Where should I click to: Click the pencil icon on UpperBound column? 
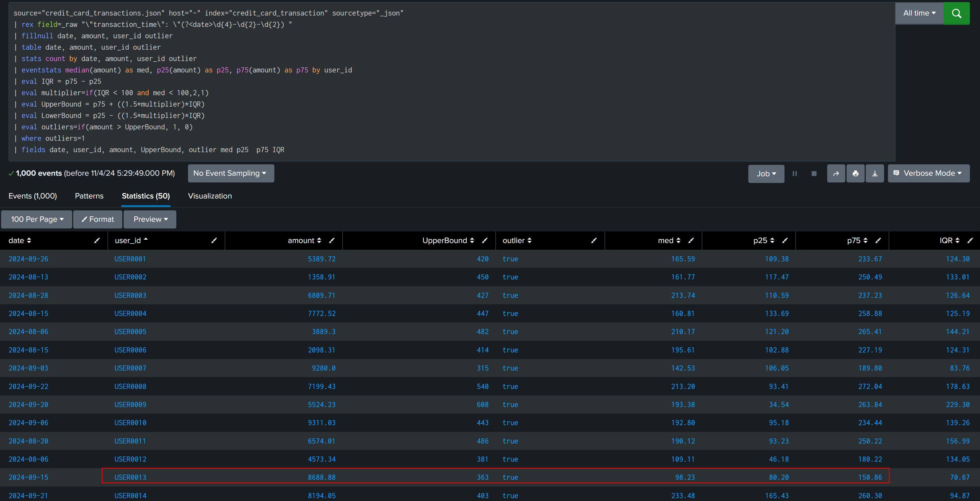point(485,240)
